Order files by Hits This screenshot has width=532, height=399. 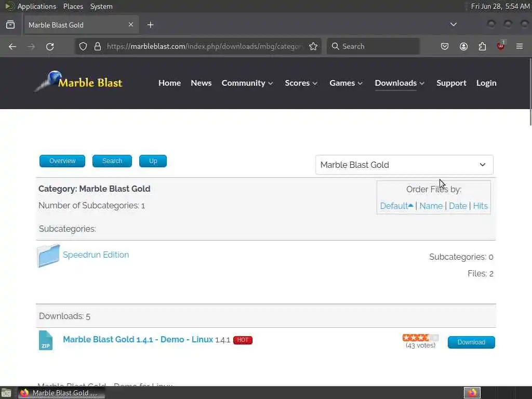(480, 206)
